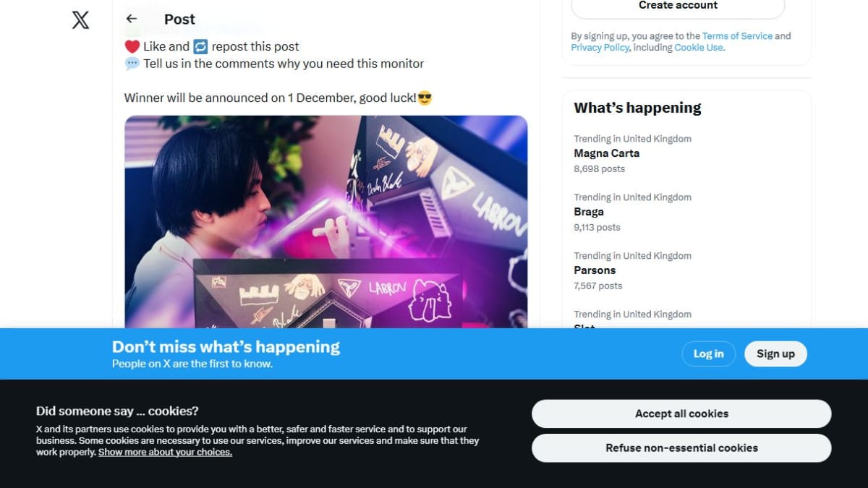The width and height of the screenshot is (868, 488).
Task: Open the Privacy Policy link
Action: coord(600,48)
